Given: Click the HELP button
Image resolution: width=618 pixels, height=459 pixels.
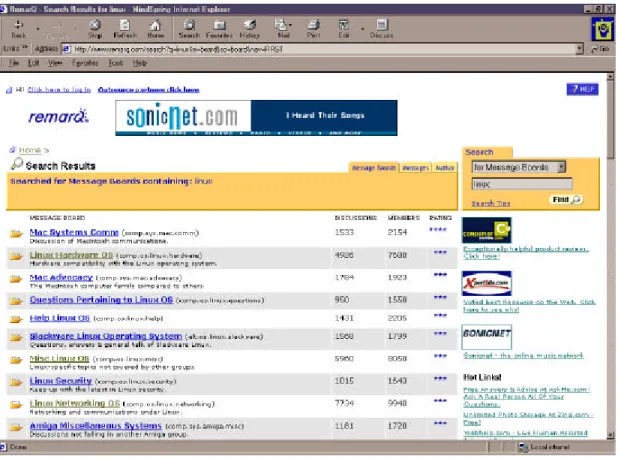Looking at the screenshot, I should click(x=583, y=89).
